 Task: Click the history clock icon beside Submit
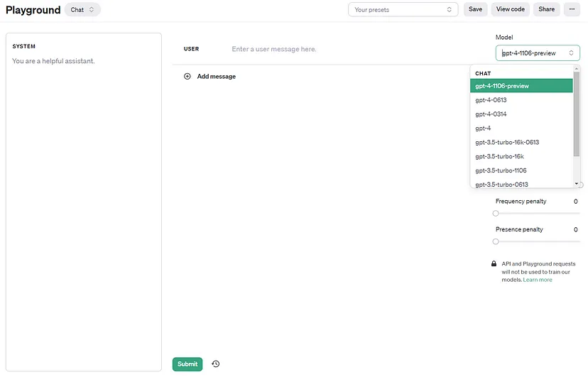pos(216,364)
